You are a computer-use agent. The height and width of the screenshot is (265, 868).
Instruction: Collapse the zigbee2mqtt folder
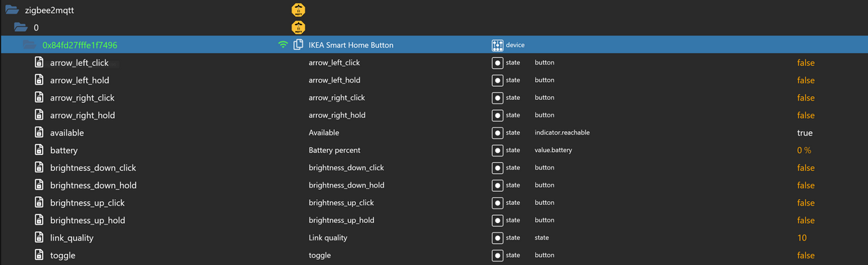point(12,9)
